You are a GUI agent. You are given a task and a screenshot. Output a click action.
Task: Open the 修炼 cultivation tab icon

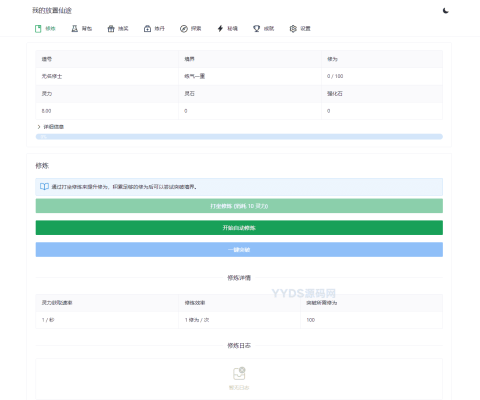tap(38, 29)
